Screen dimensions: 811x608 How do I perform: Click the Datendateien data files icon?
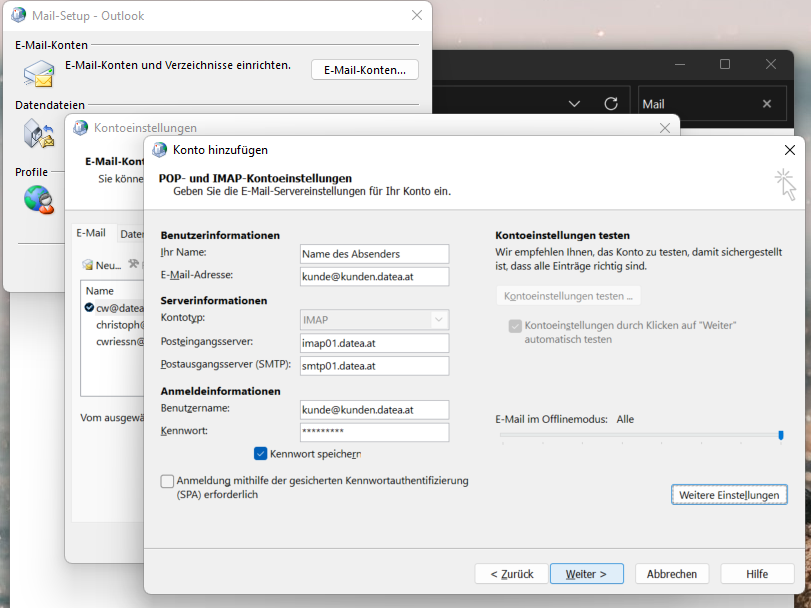point(38,132)
